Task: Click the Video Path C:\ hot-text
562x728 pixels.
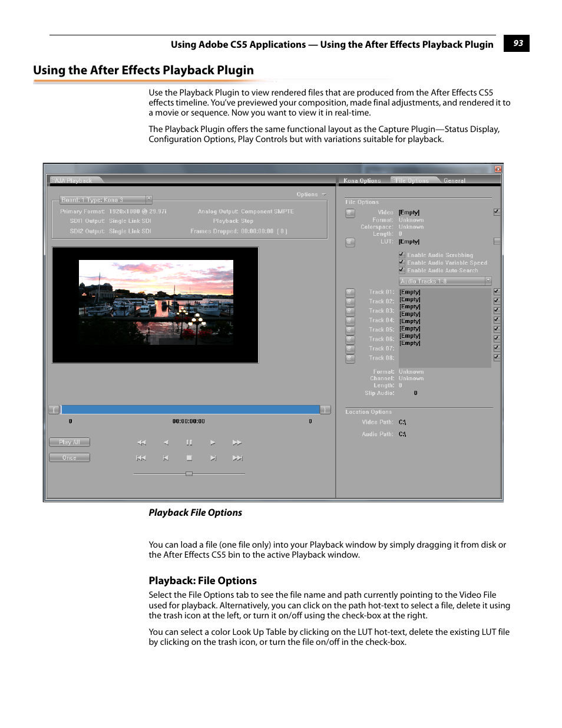Action: coord(401,421)
